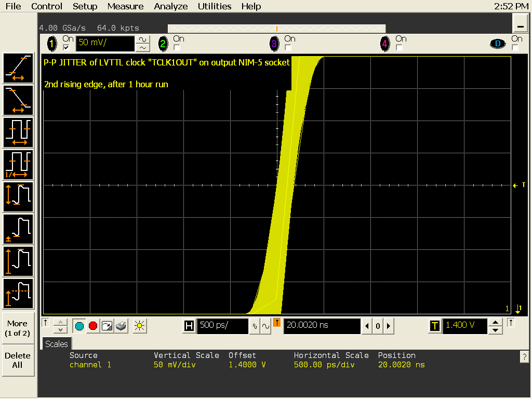
Task: Open the Measure menu
Action: [x=125, y=6]
